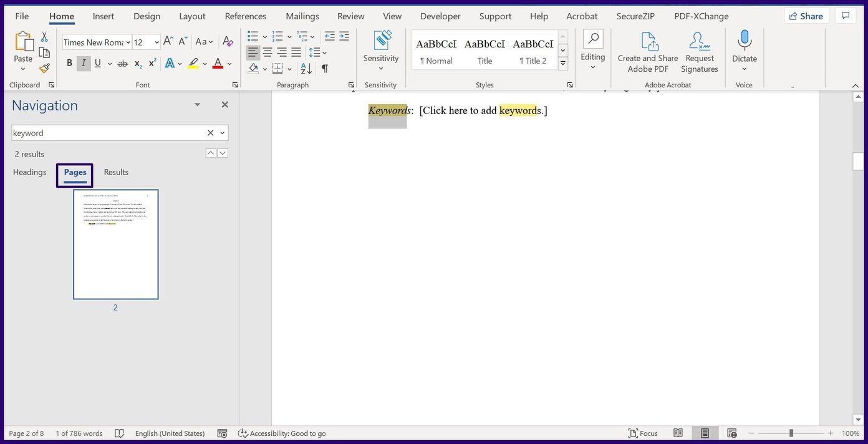Open the comments pane icon

[846, 16]
